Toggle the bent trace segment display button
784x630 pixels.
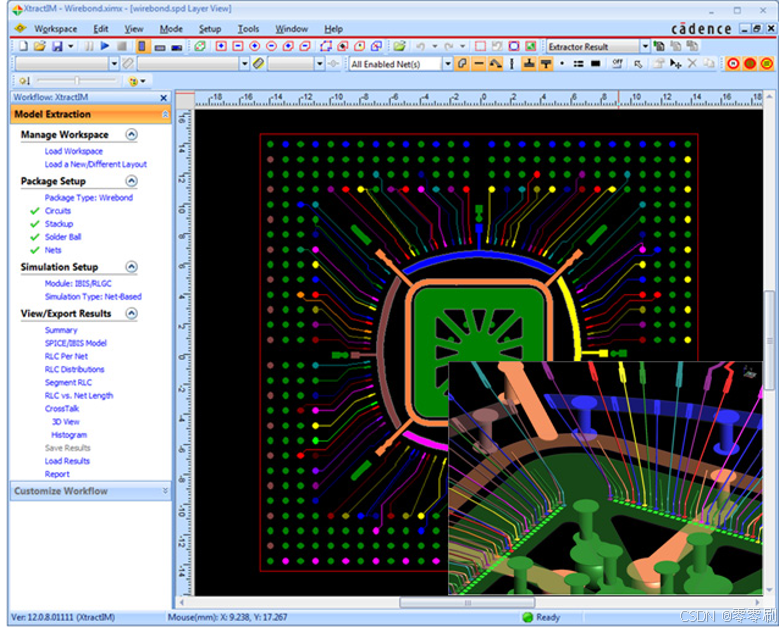(496, 64)
